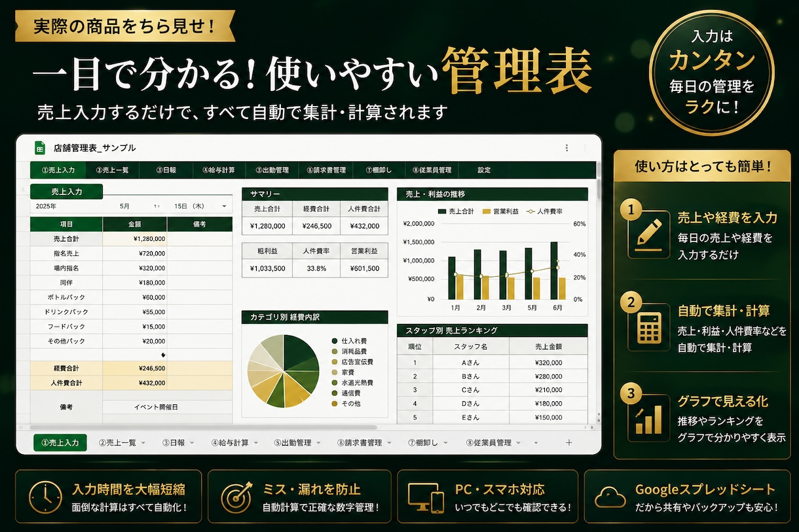799x532 pixels.
Task: Click the tall 6月 売上合計 bar in the chart
Action: click(554, 270)
